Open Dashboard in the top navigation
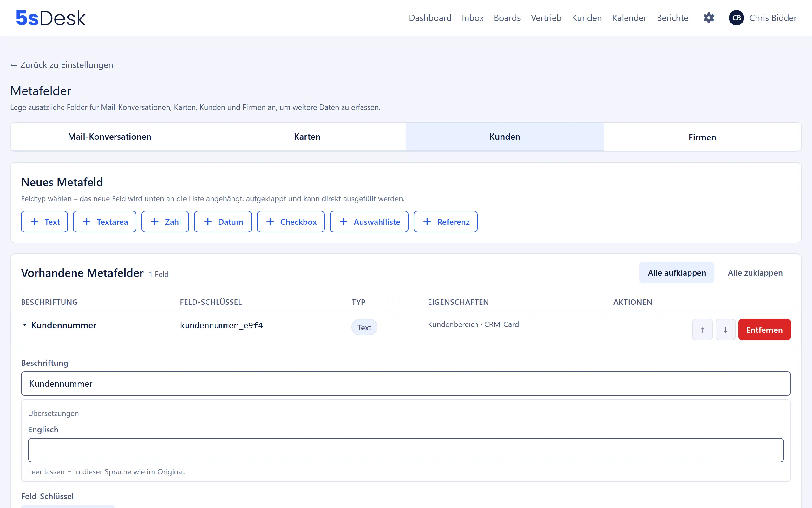The height and width of the screenshot is (508, 812). click(430, 18)
